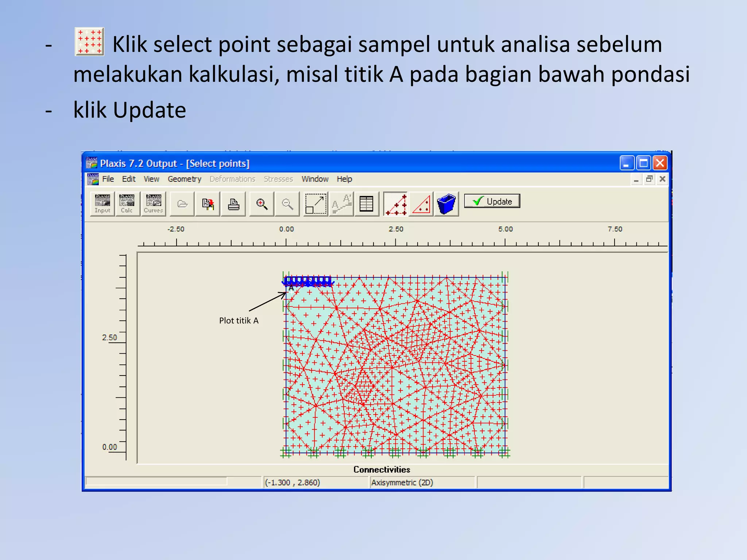
Task: Click the Deformations menu item
Action: coord(232,179)
